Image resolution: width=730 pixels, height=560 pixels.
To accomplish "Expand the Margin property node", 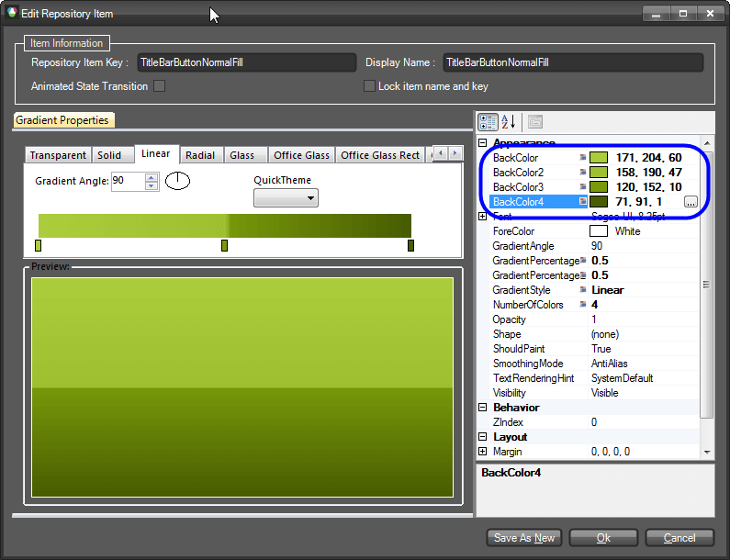I will click(483, 452).
